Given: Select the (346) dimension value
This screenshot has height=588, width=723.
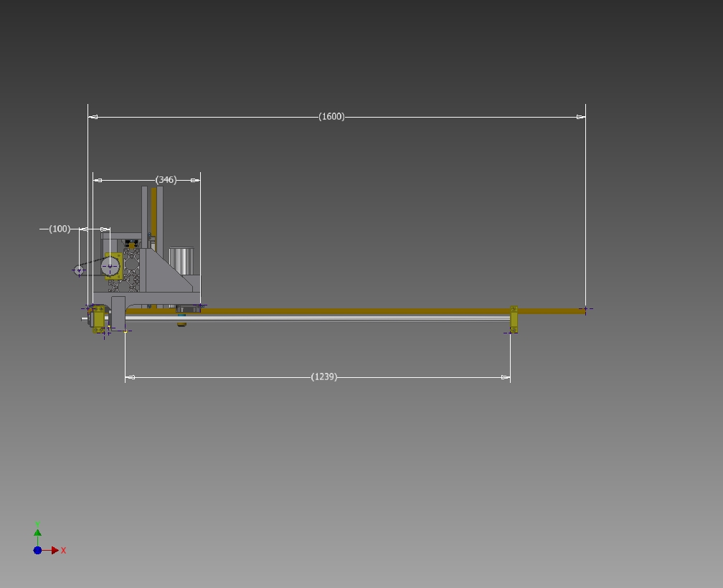Looking at the screenshot, I should tap(166, 180).
